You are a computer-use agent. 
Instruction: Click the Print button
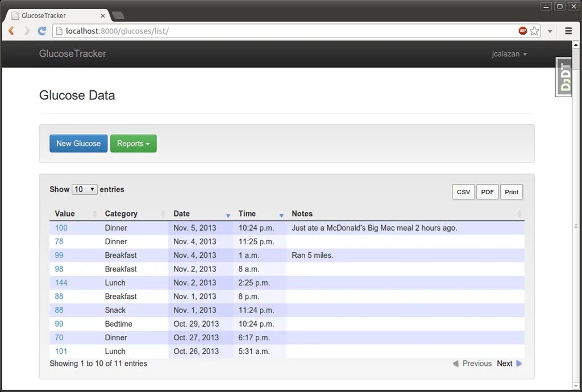[512, 191]
